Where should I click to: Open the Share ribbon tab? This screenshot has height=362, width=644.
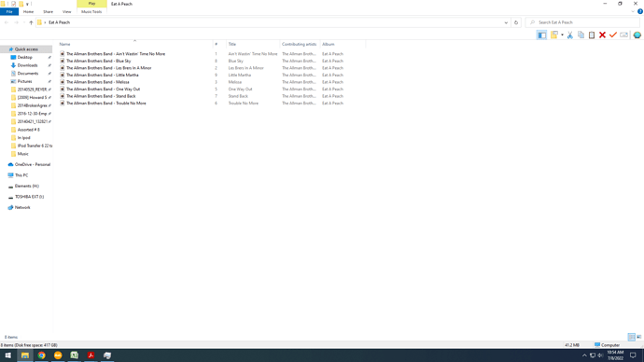48,12
